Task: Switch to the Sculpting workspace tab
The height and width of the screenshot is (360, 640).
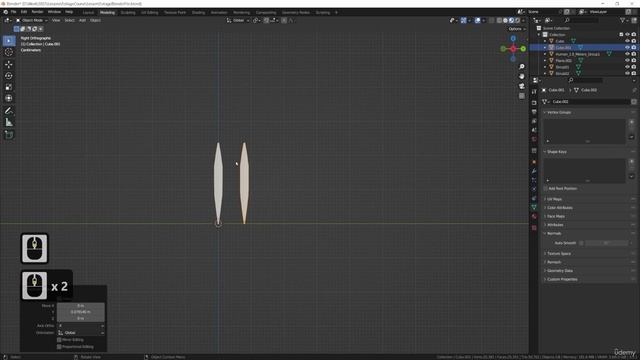Action: click(x=128, y=13)
